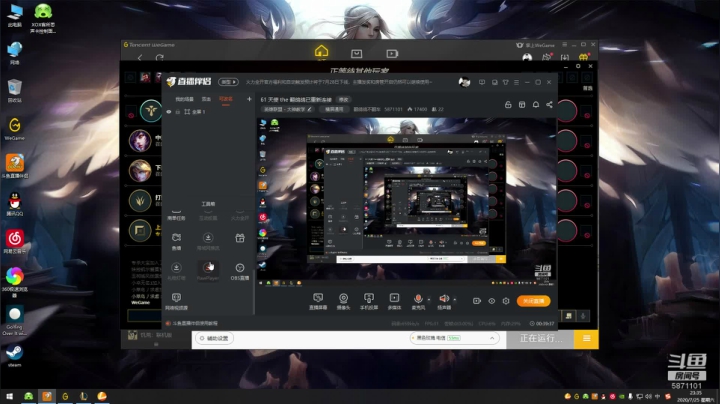The image size is (720, 404).
Task: Open stream settings gear icon
Action: (x=506, y=301)
